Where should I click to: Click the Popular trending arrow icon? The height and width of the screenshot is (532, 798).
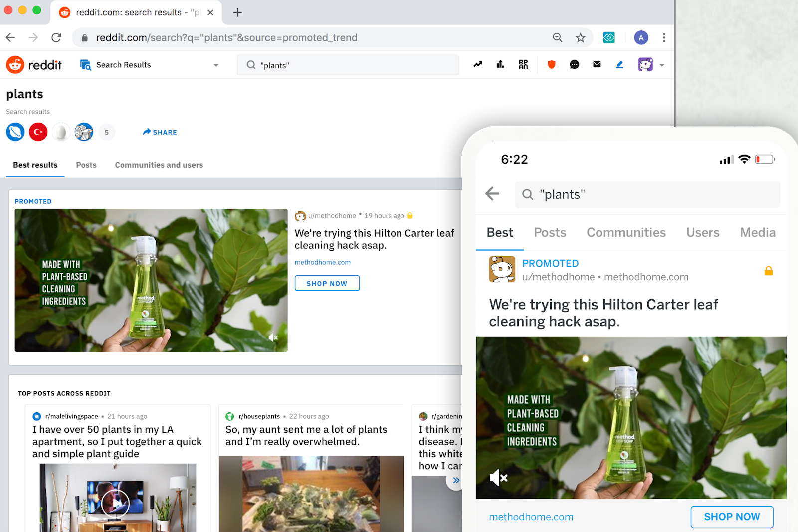[x=478, y=64]
